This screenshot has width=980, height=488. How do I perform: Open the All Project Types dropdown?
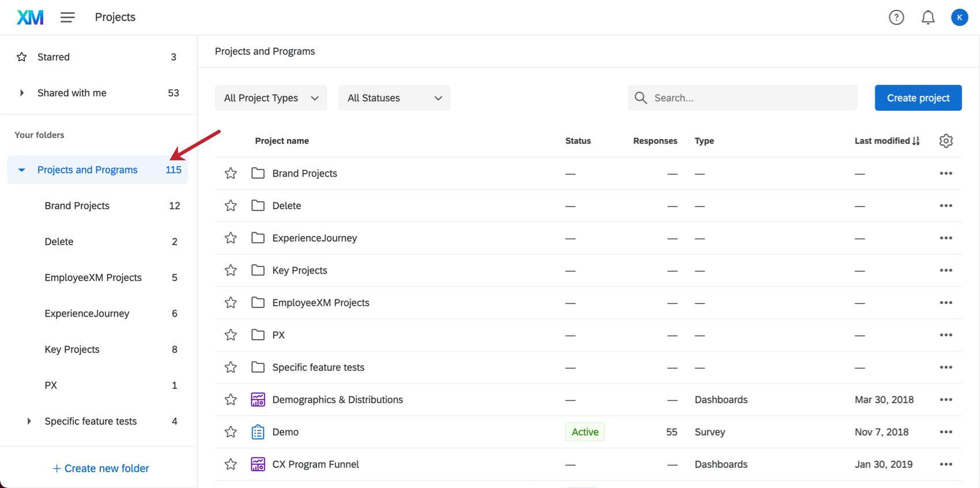click(x=270, y=98)
